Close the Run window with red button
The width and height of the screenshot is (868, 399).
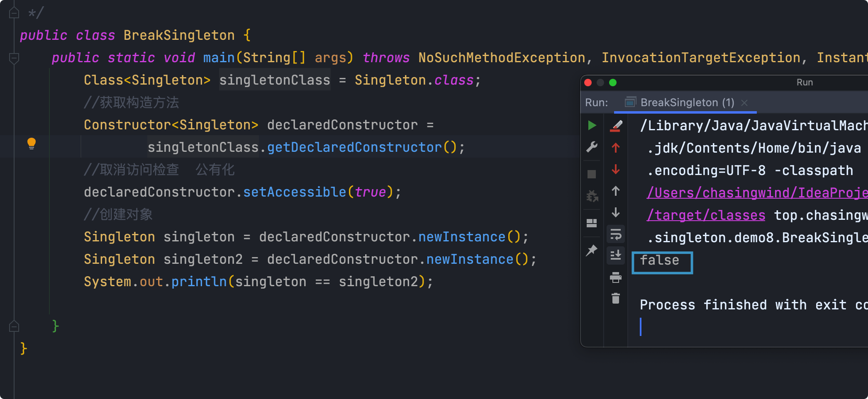tap(588, 83)
